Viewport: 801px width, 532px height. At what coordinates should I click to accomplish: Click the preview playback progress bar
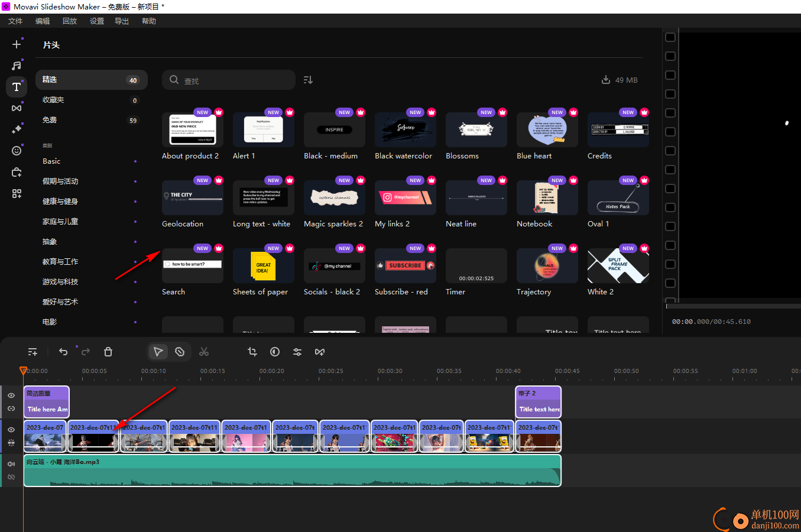[733, 306]
